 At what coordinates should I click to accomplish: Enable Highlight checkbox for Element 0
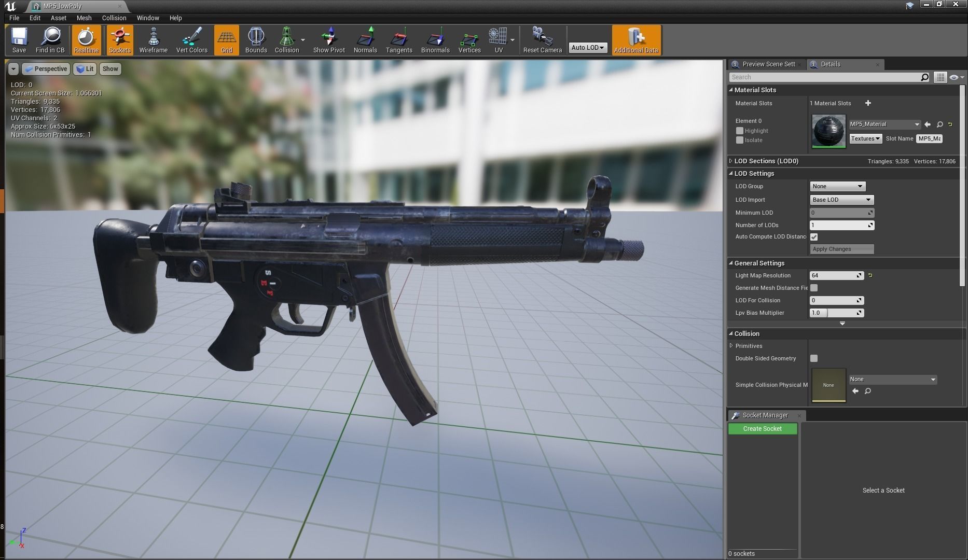click(x=740, y=131)
